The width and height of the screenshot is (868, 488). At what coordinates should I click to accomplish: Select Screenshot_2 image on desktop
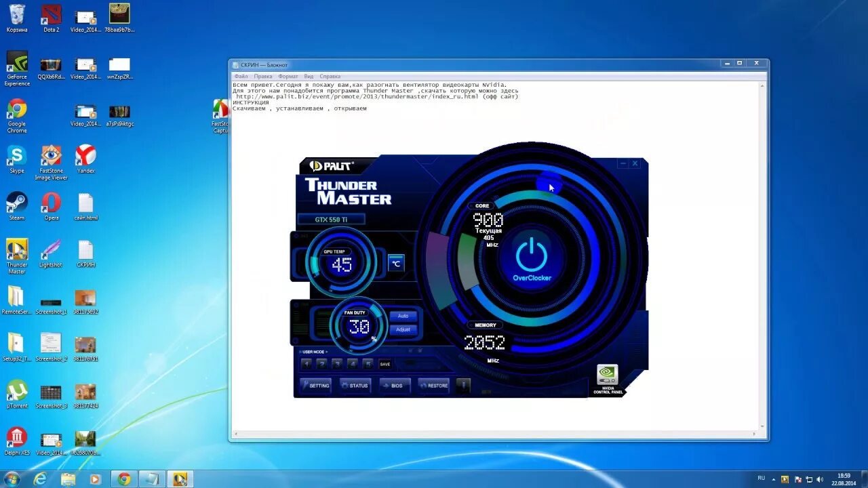click(x=51, y=347)
